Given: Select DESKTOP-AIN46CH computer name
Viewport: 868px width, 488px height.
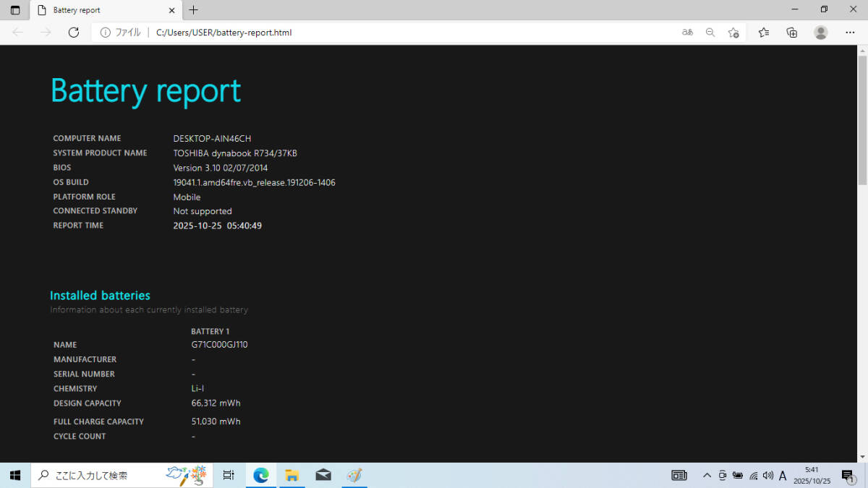Looking at the screenshot, I should pos(212,138).
